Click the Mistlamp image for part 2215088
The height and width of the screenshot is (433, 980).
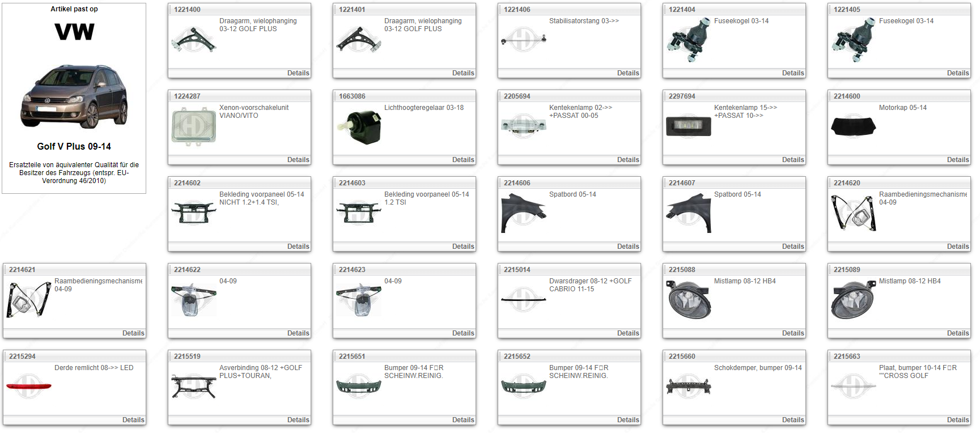[688, 300]
